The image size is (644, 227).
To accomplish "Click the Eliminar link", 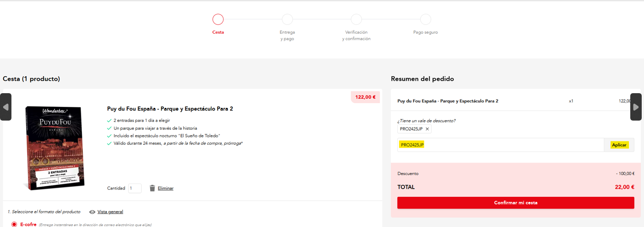I will (166, 188).
